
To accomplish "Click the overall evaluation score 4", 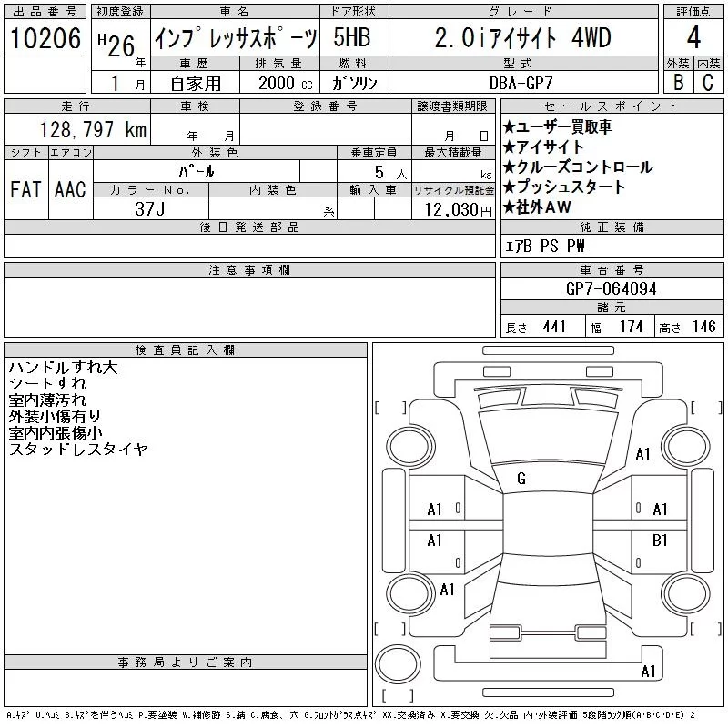I will coord(693,38).
